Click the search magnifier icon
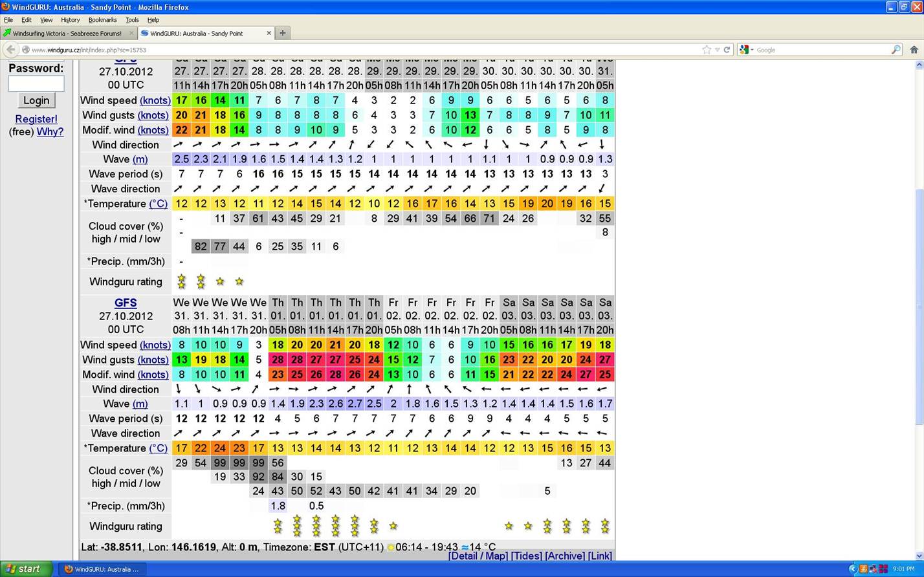The image size is (924, 577). (x=896, y=50)
